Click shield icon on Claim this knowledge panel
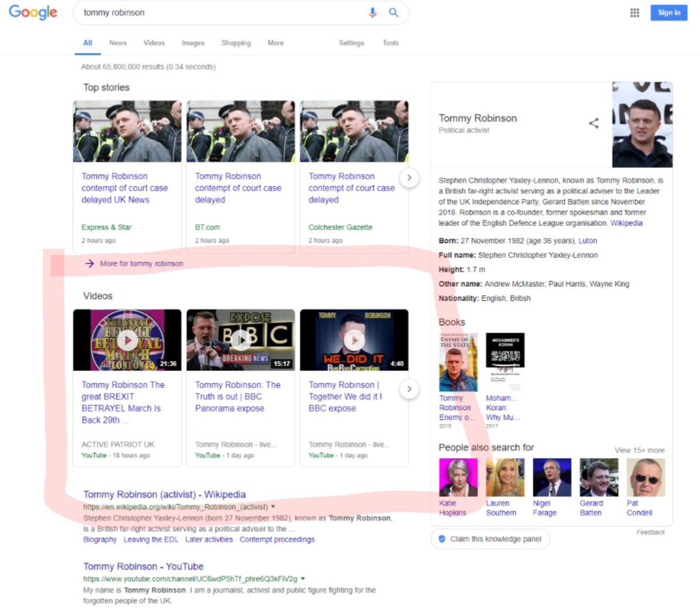The height and width of the screenshot is (611, 700). 442,539
